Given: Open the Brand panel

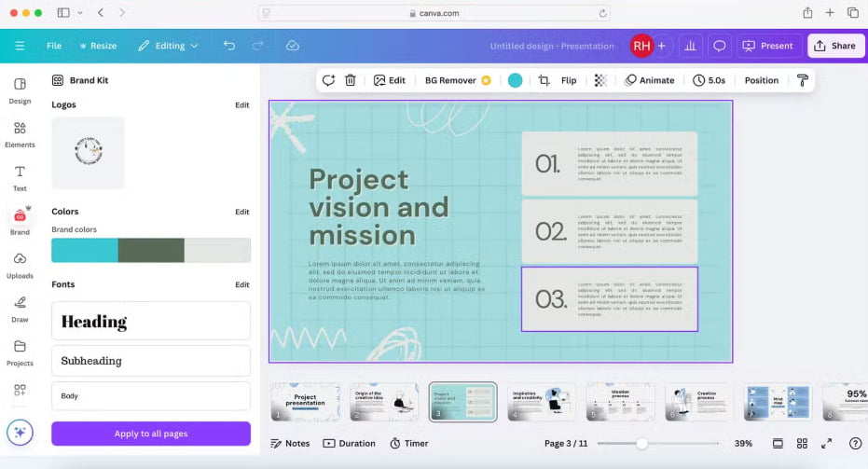Looking at the screenshot, I should tap(20, 222).
